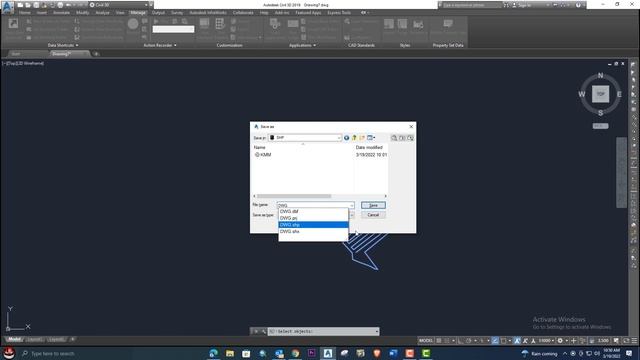Screen dimensions: 640x360
Task: Choose 'DWG.prj' from the filename suggestions
Action: (x=313, y=218)
